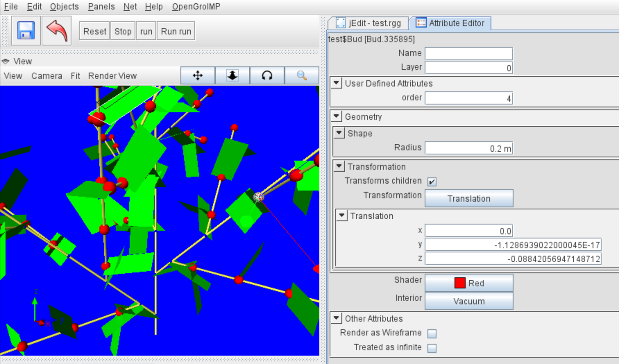The width and height of the screenshot is (619, 364).
Task: Select the Dolly camera tool icon
Action: click(x=232, y=75)
